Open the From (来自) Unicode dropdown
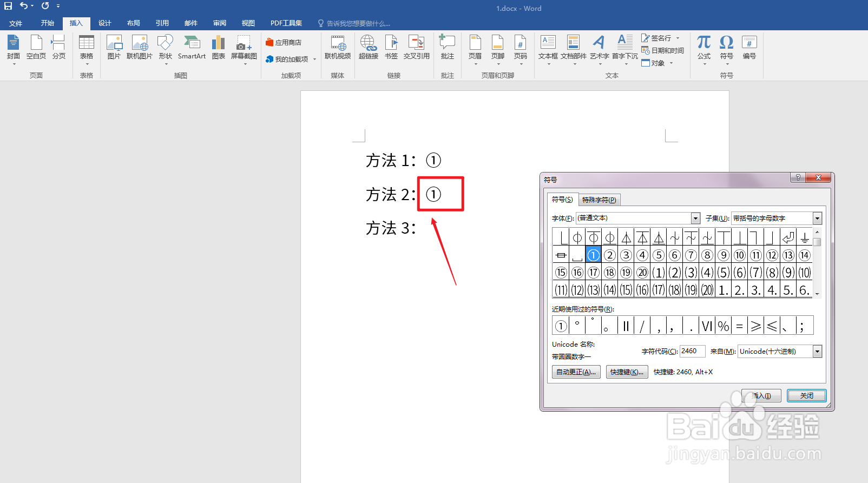This screenshot has width=868, height=483. point(817,352)
